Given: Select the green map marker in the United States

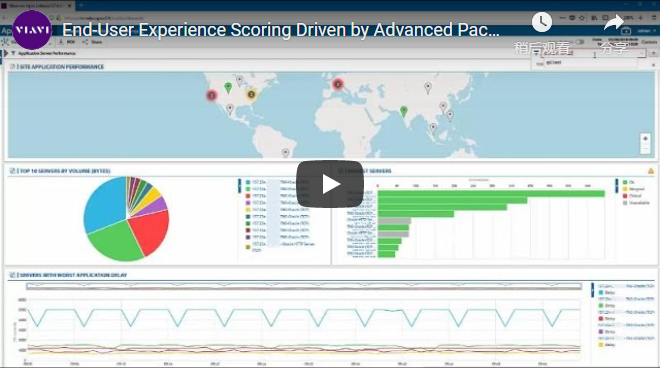Looking at the screenshot, I should (228, 88).
